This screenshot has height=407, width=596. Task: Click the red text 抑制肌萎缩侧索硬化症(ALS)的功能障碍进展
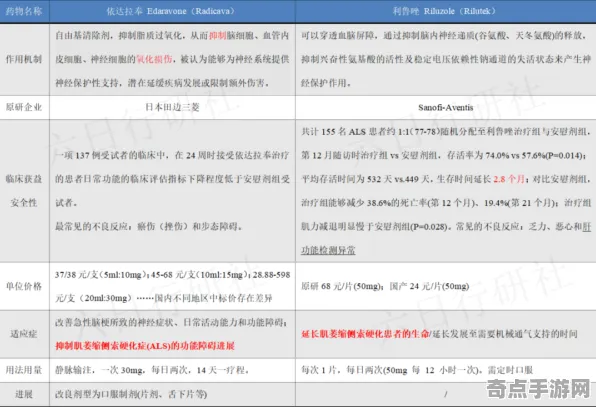tap(145, 346)
